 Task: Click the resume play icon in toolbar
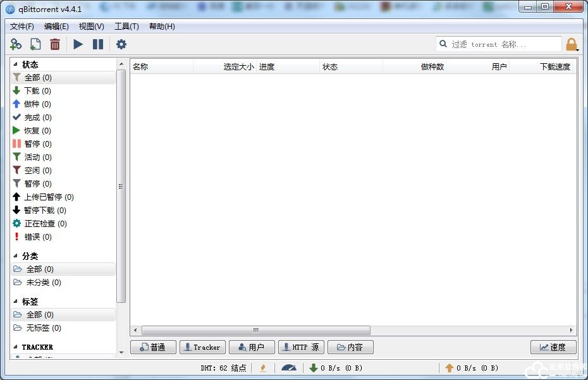click(78, 44)
